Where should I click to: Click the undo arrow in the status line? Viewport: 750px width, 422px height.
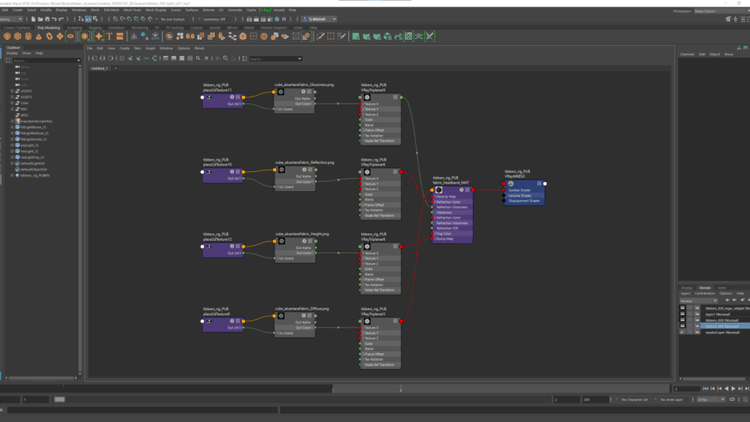(x=54, y=19)
